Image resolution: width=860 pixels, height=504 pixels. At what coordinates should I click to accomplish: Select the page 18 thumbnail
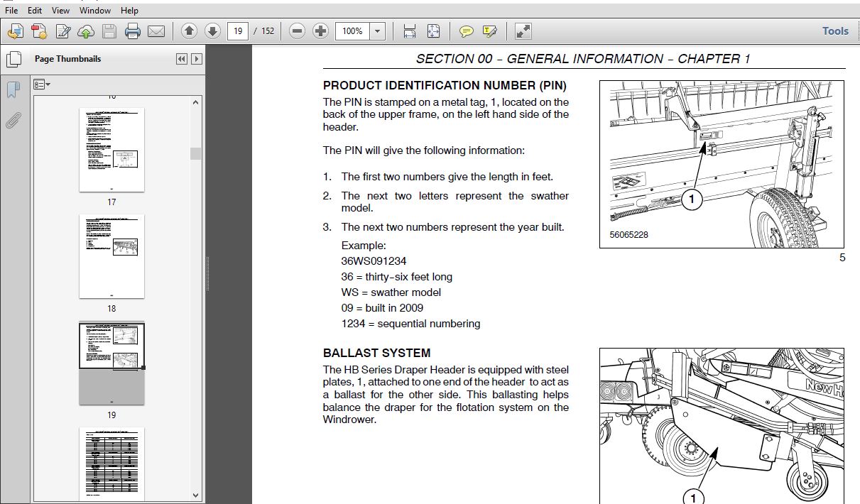click(111, 256)
